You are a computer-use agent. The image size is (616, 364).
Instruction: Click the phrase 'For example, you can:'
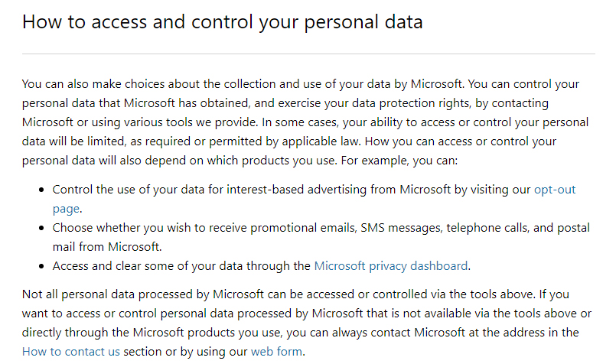(x=399, y=161)
